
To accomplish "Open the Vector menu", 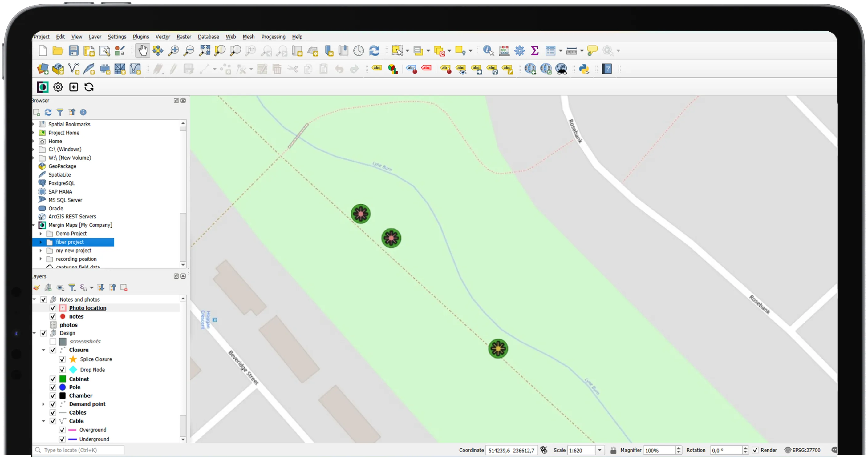I will pos(162,37).
